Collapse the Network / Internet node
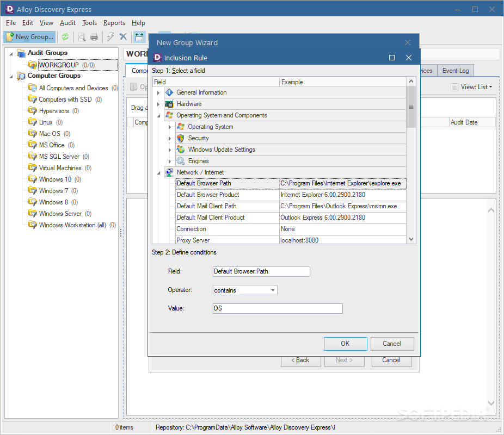Image resolution: width=504 pixels, height=435 pixels. [x=158, y=173]
